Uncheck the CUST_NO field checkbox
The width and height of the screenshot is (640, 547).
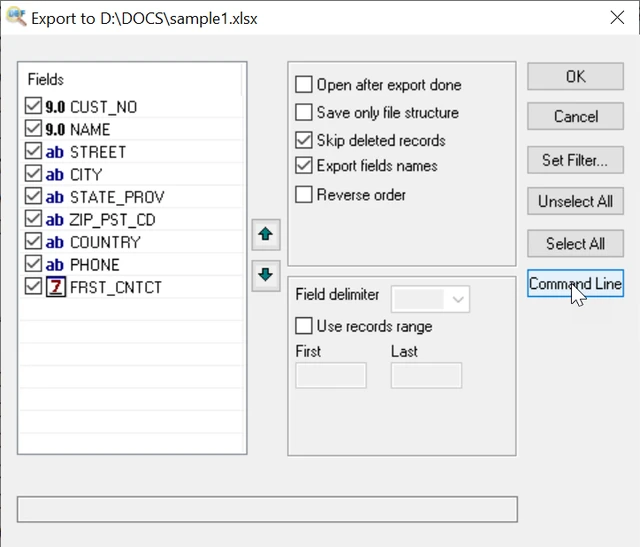tap(33, 106)
